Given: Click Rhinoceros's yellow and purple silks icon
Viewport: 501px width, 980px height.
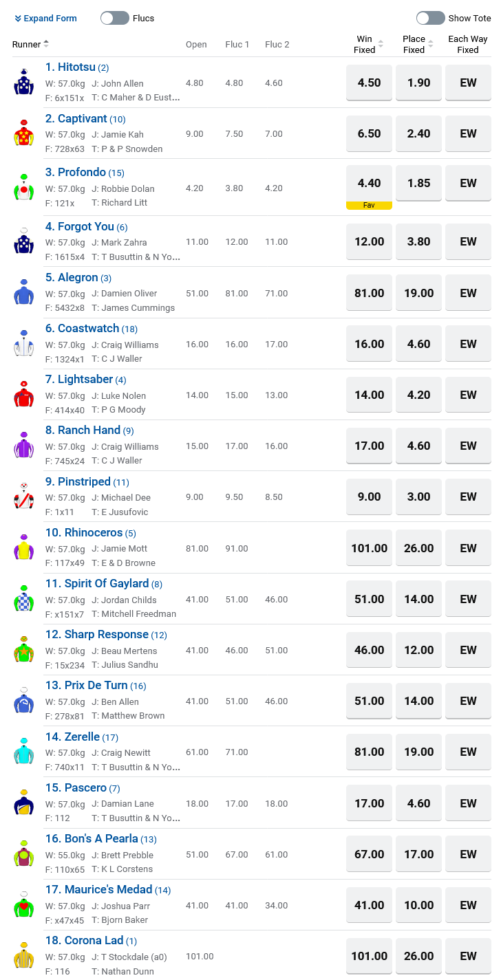Looking at the screenshot, I should pyautogui.click(x=23, y=547).
